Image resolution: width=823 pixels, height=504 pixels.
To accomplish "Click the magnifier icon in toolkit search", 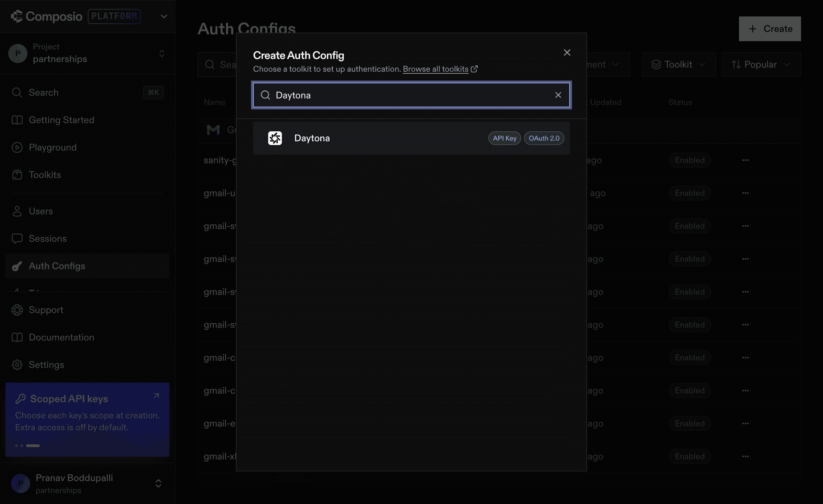I will point(265,95).
